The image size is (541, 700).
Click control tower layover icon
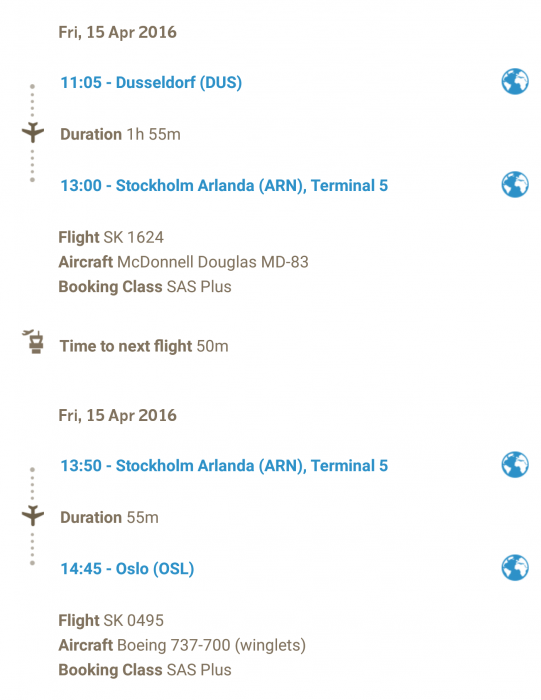(33, 342)
